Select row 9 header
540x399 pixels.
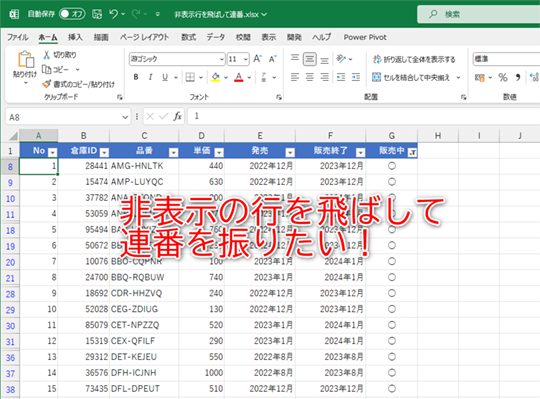[x=10, y=182]
